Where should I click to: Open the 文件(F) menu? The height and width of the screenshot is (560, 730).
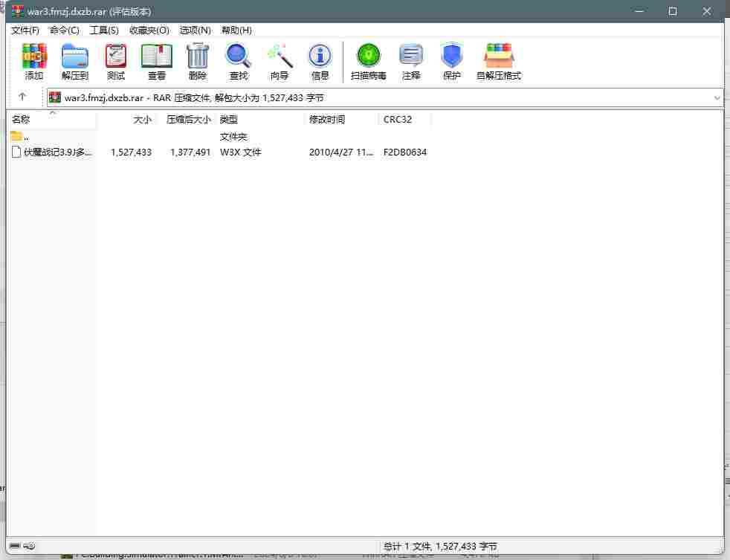point(25,30)
